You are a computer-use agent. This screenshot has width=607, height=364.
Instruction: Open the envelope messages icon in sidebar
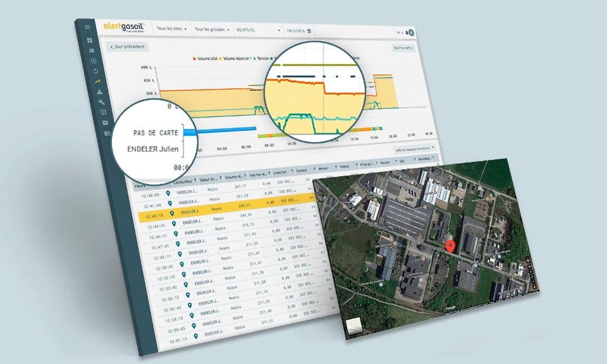pyautogui.click(x=105, y=123)
